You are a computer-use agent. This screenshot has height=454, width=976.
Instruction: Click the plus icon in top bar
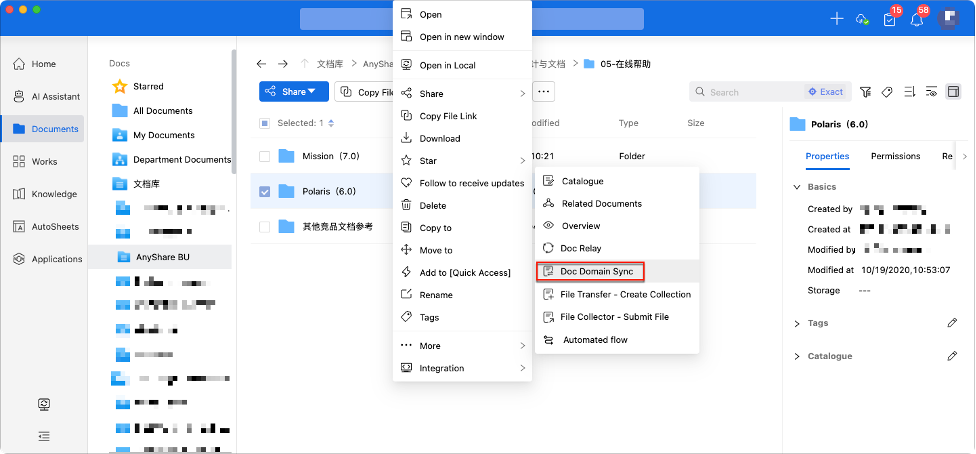tap(837, 19)
